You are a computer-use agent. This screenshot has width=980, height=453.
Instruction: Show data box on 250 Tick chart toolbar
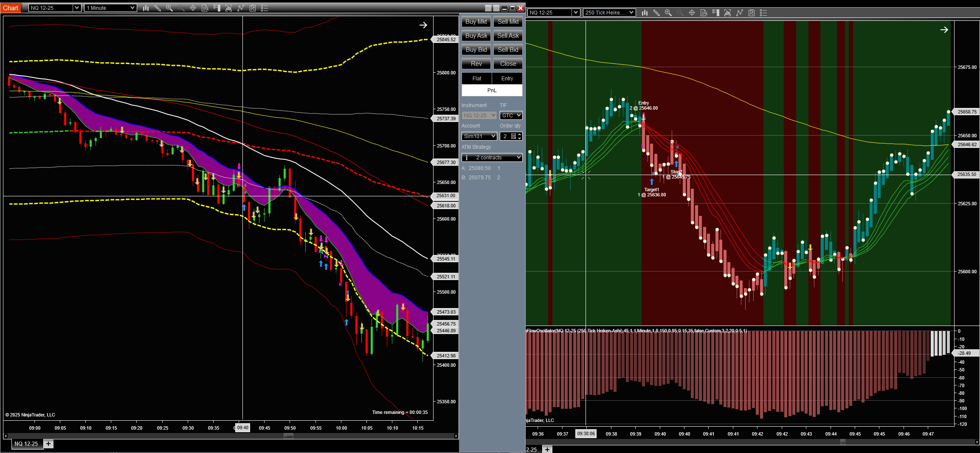click(704, 13)
